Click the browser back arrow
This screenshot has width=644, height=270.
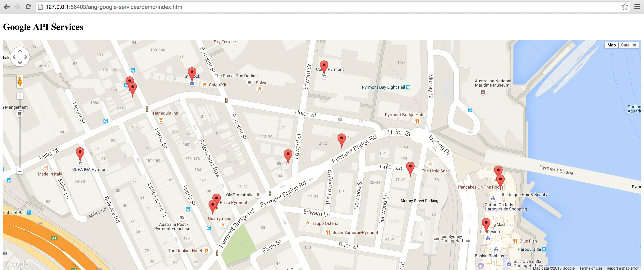pyautogui.click(x=7, y=7)
